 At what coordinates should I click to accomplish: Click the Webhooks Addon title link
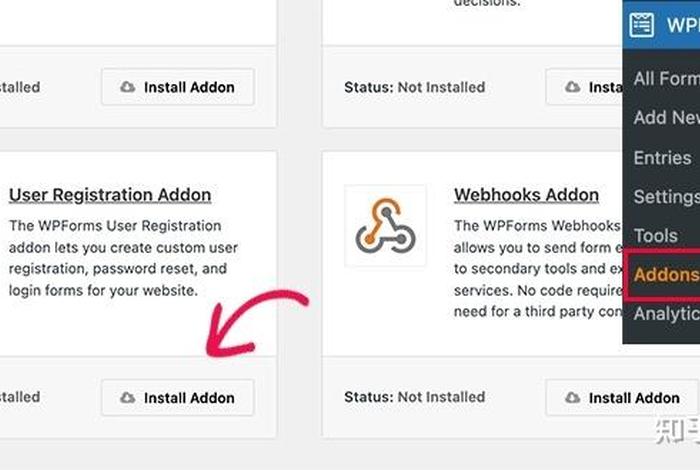526,195
